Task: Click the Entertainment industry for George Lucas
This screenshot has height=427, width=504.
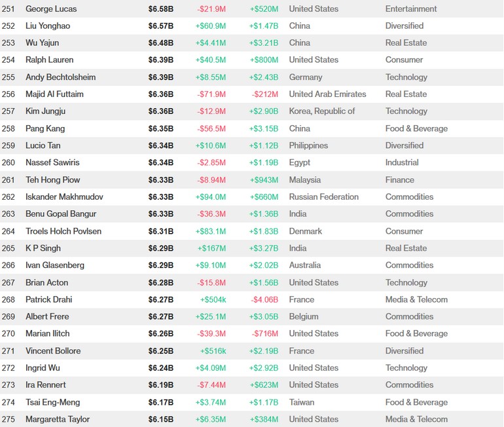Action: (411, 9)
